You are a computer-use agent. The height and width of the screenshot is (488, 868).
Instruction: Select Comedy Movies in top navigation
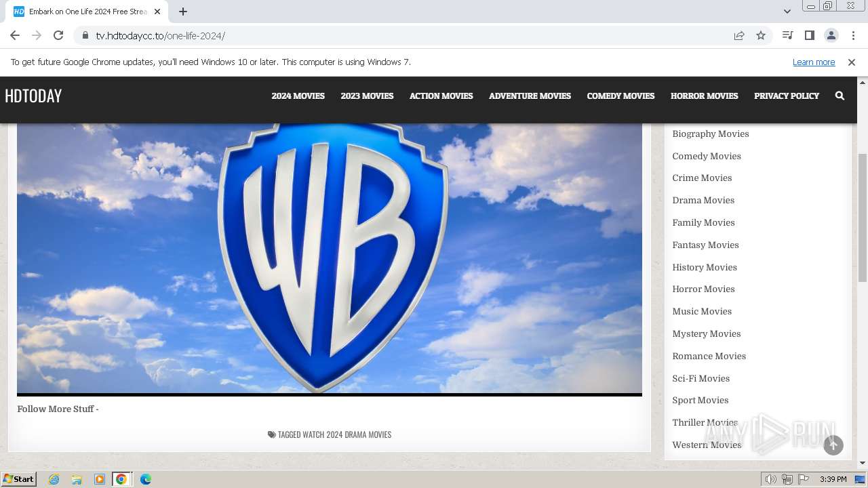pyautogui.click(x=620, y=96)
